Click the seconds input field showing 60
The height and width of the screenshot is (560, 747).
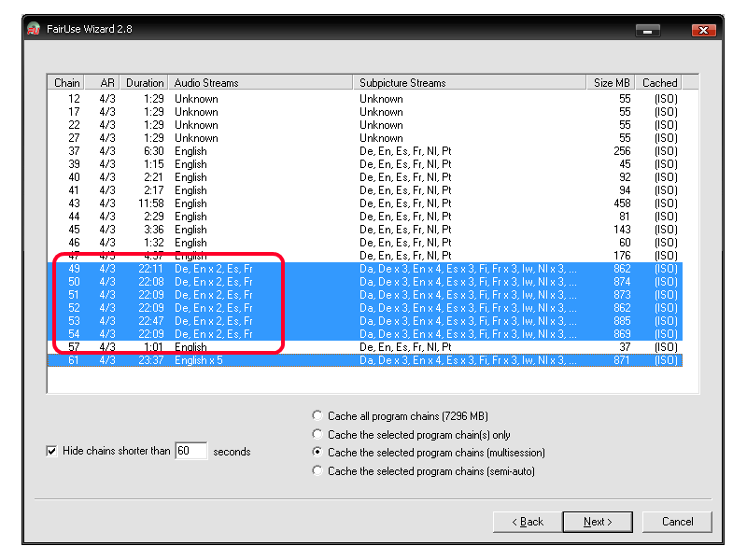tap(191, 451)
